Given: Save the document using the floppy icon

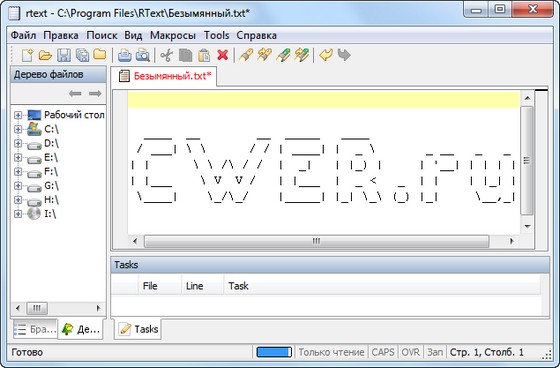Looking at the screenshot, I should pos(64,55).
